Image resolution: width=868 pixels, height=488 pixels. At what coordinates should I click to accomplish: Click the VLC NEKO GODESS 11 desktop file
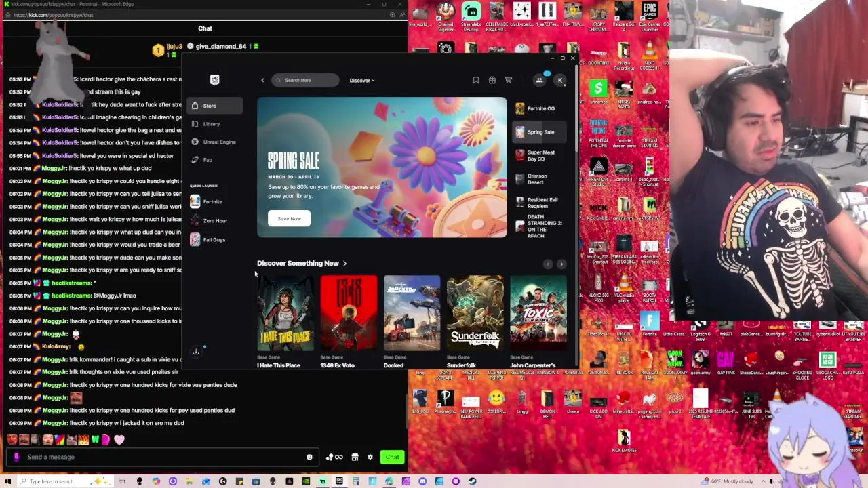coord(650,57)
